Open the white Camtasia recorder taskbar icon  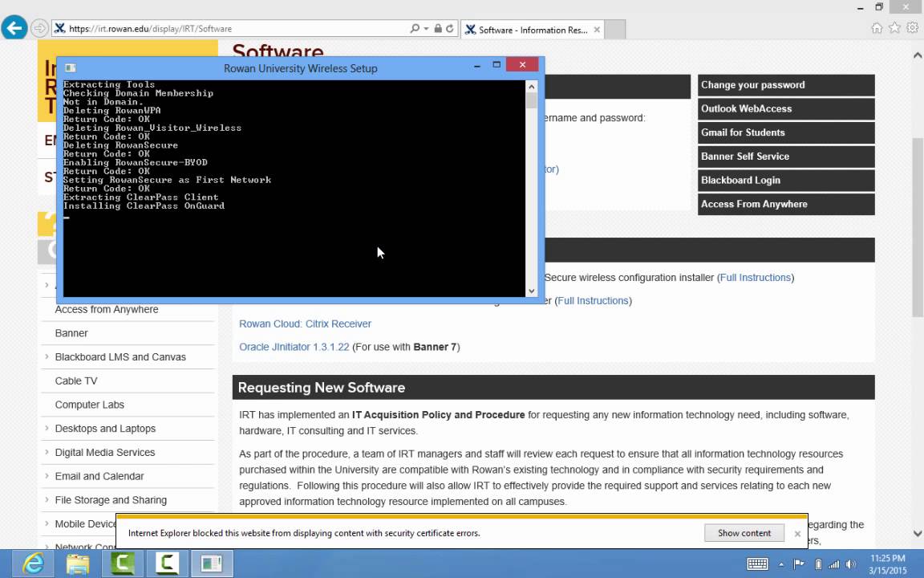pos(168,564)
